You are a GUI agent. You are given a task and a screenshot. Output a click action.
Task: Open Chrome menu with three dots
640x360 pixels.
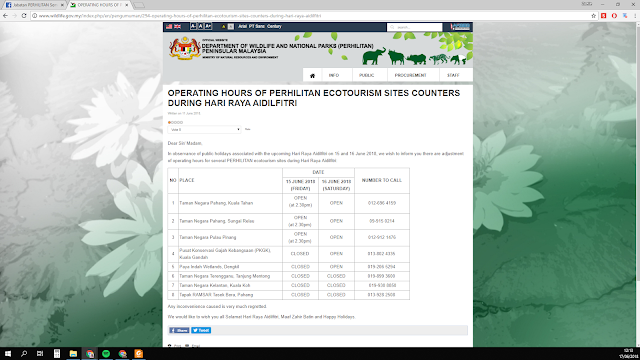(635, 16)
